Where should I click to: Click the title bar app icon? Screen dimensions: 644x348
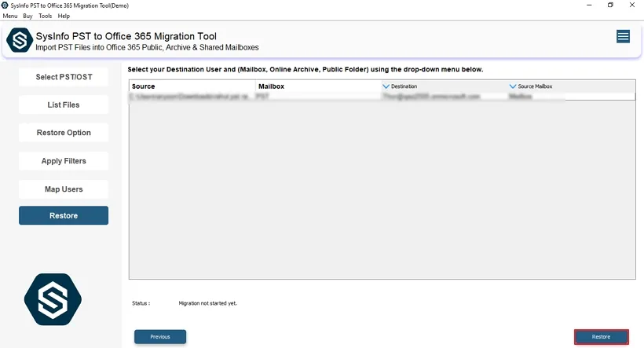(x=5, y=5)
